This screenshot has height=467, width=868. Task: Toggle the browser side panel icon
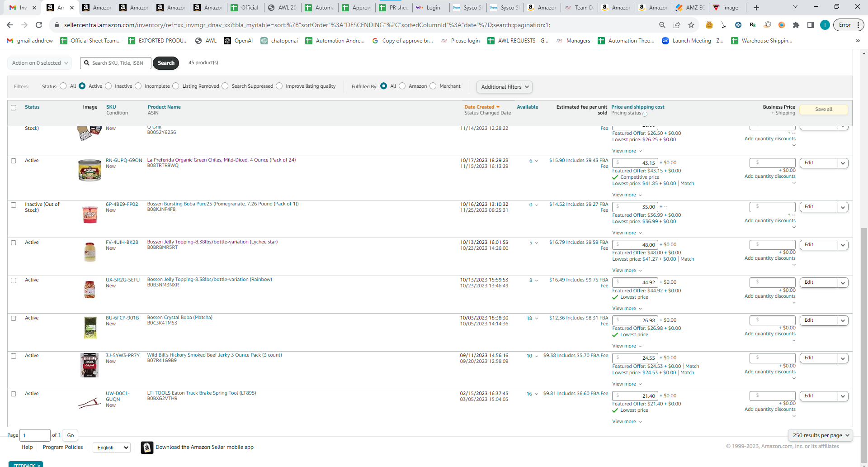811,25
